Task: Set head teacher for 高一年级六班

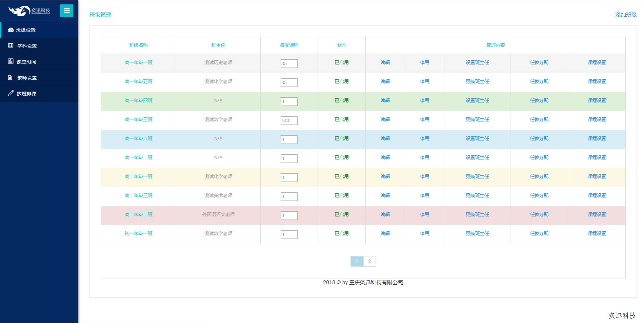Action: point(477,138)
